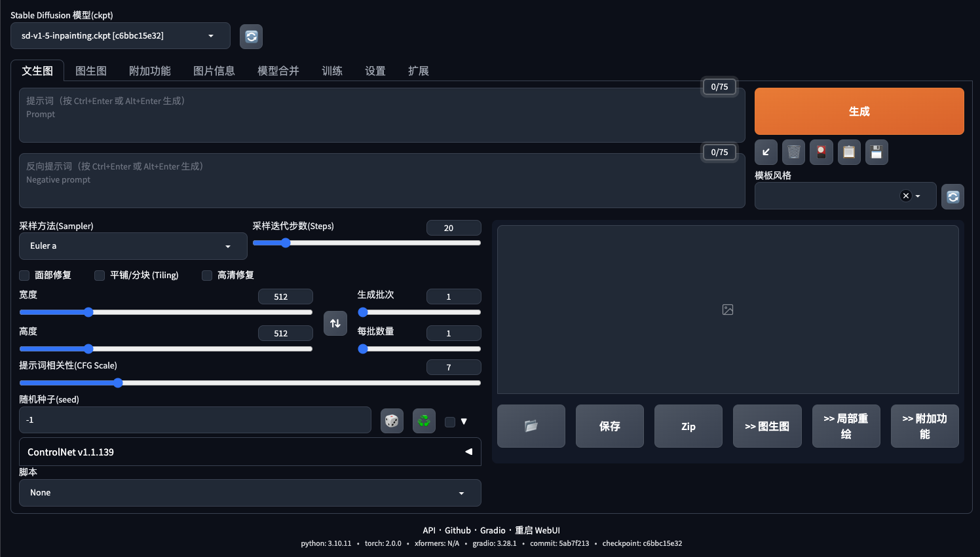Clear the template style selection
The width and height of the screenshot is (980, 557).
coord(906,196)
